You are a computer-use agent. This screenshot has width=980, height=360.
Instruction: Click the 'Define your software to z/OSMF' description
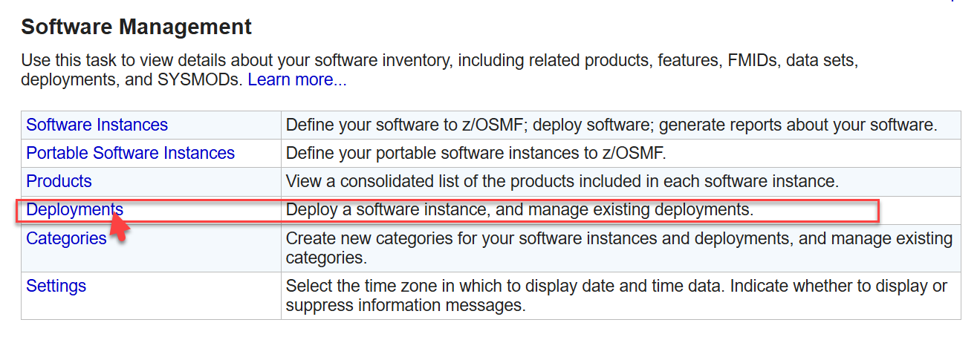[611, 125]
